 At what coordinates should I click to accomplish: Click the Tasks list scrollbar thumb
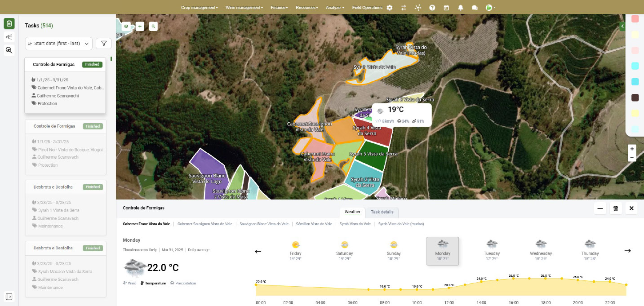[111, 59]
